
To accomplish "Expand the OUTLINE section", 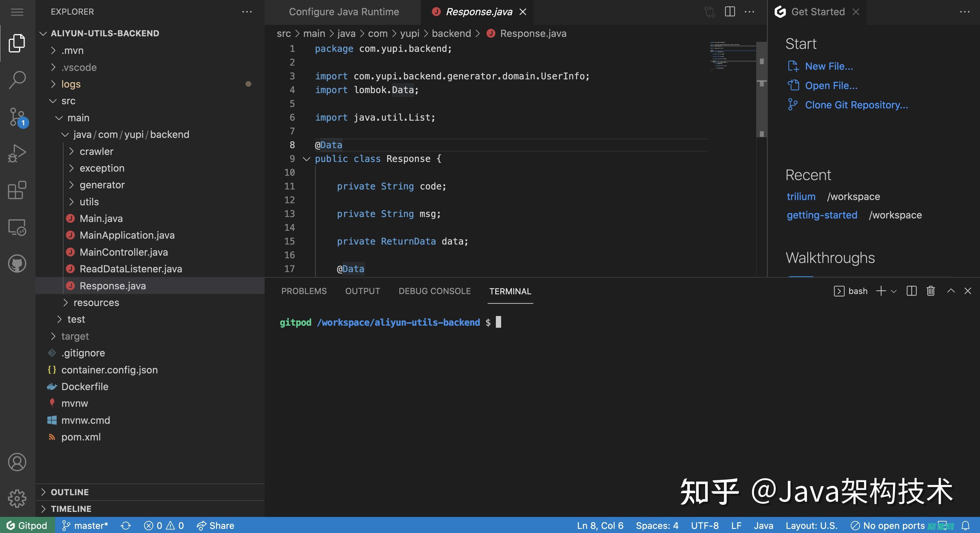I will coord(70,492).
